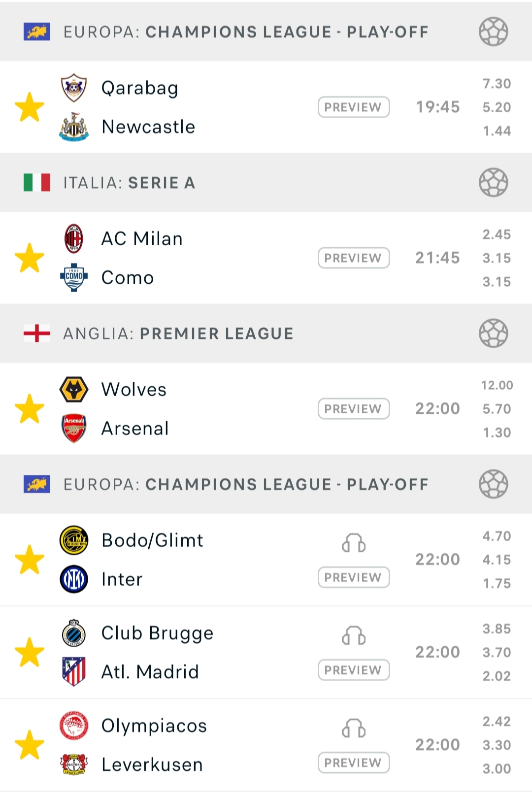Viewport: 532px width, 795px height.
Task: Tap soccer ball icon in Premier League header
Action: pyautogui.click(x=493, y=333)
